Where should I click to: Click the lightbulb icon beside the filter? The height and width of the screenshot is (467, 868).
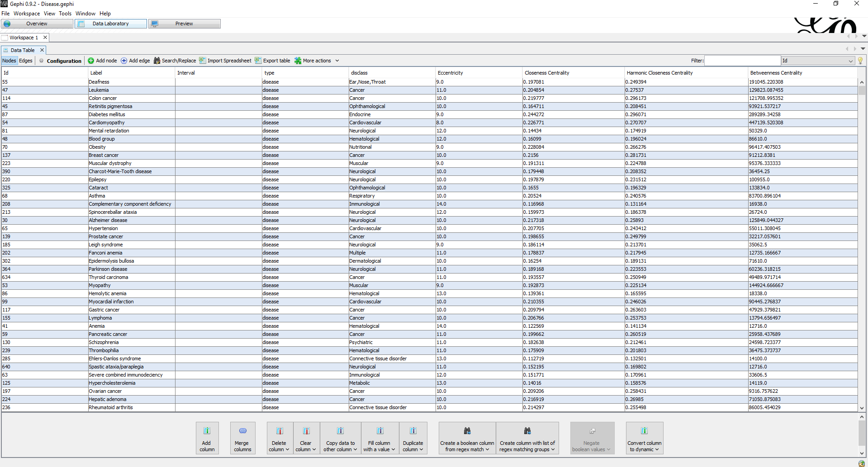pyautogui.click(x=860, y=60)
